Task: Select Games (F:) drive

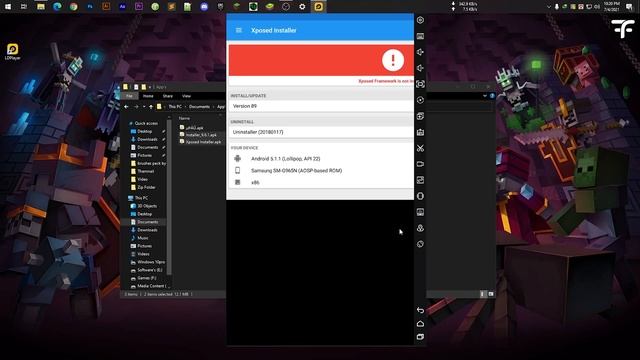Action: (146, 278)
